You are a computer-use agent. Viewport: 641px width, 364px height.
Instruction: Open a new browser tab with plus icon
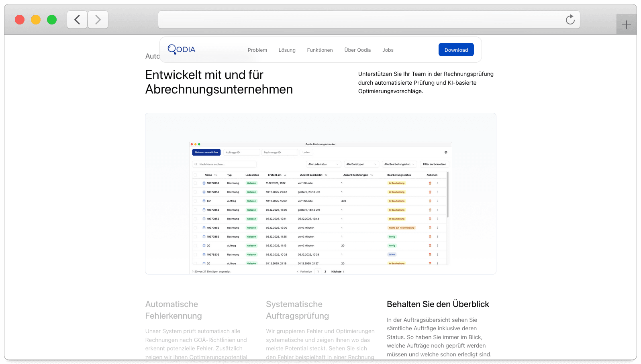point(626,25)
